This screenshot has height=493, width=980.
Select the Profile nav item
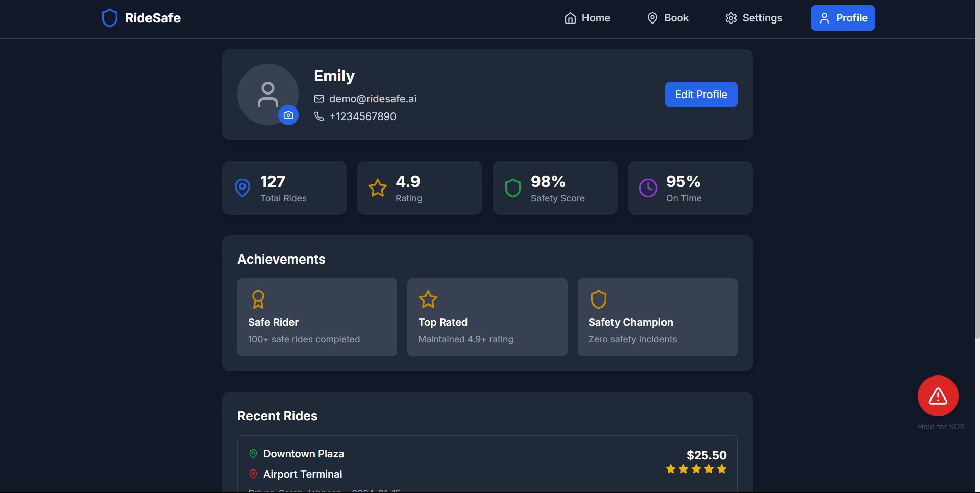click(843, 18)
